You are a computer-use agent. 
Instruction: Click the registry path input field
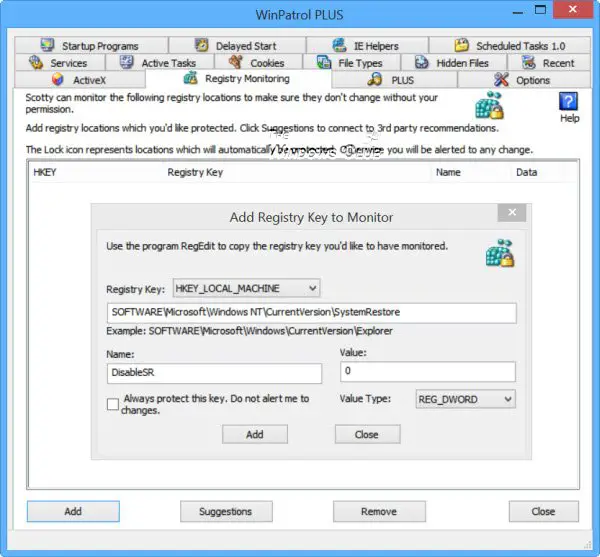pyautogui.click(x=312, y=313)
